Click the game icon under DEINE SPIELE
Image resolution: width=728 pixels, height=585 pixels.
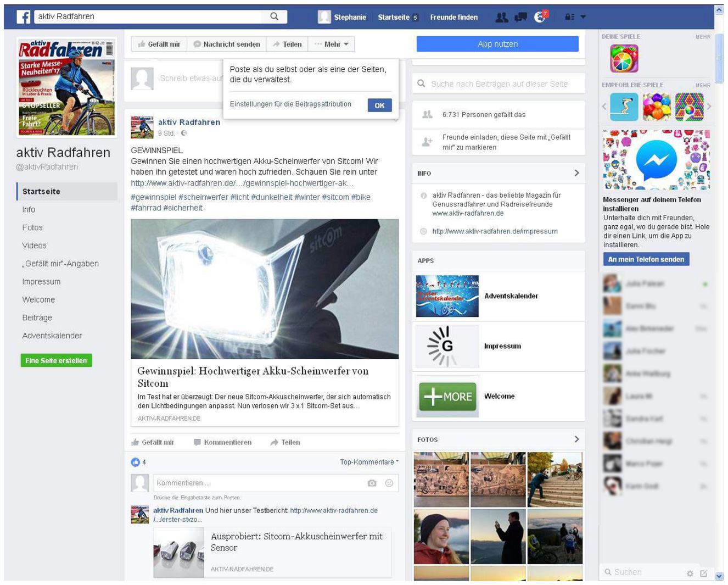tap(624, 58)
